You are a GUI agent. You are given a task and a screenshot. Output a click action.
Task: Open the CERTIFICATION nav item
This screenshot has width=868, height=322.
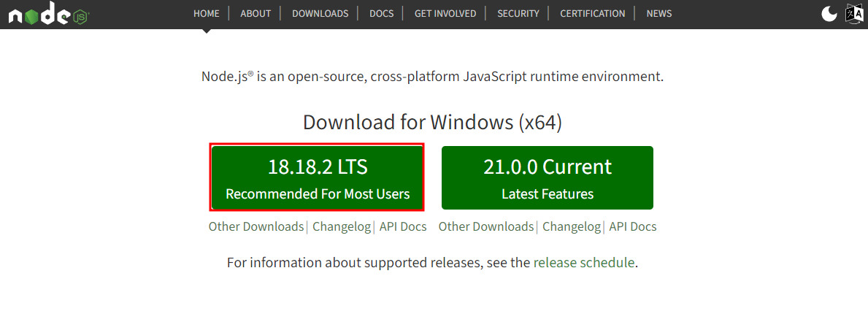(592, 14)
